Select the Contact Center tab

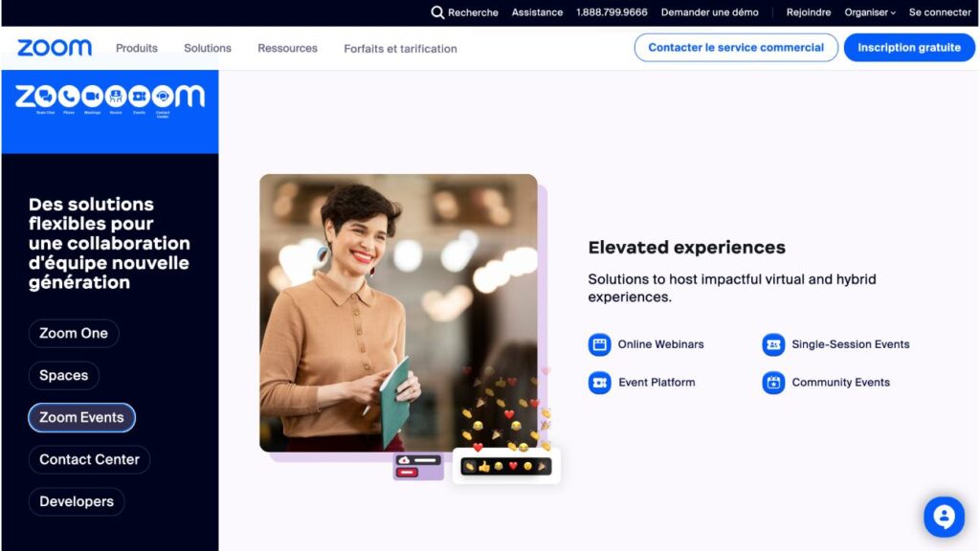(89, 460)
